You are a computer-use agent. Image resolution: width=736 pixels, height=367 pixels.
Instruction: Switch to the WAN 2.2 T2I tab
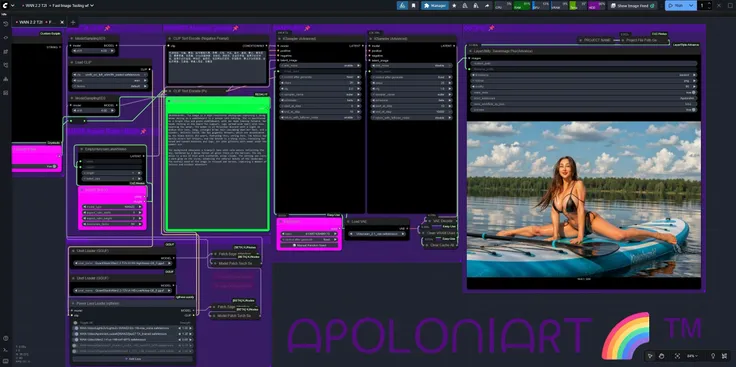coord(31,22)
